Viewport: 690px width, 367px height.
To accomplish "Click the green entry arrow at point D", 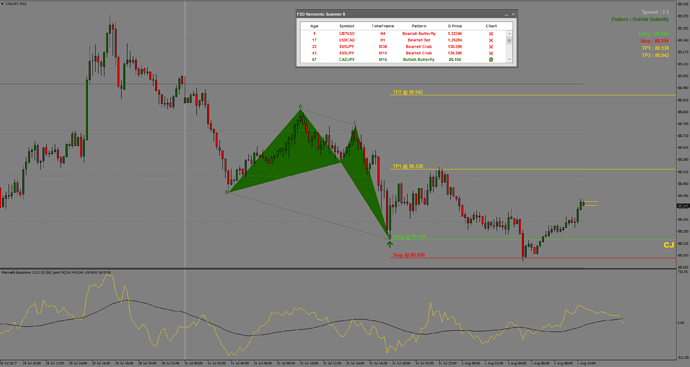I will click(389, 244).
